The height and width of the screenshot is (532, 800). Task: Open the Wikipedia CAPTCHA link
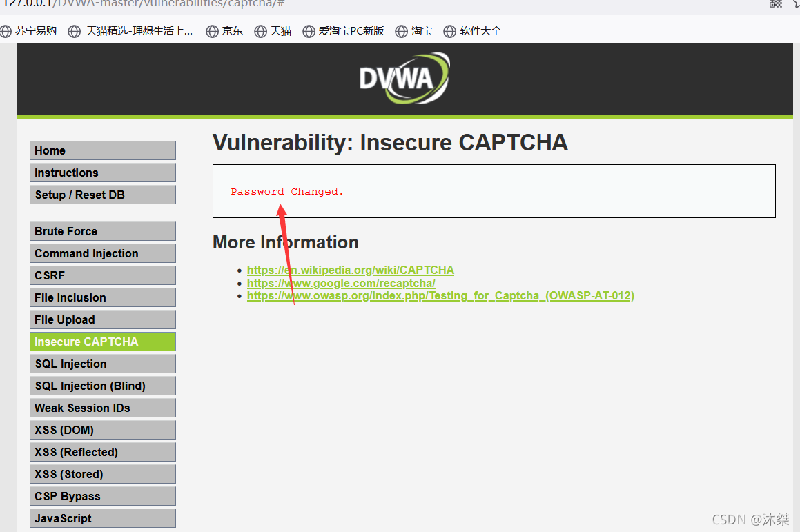351,270
